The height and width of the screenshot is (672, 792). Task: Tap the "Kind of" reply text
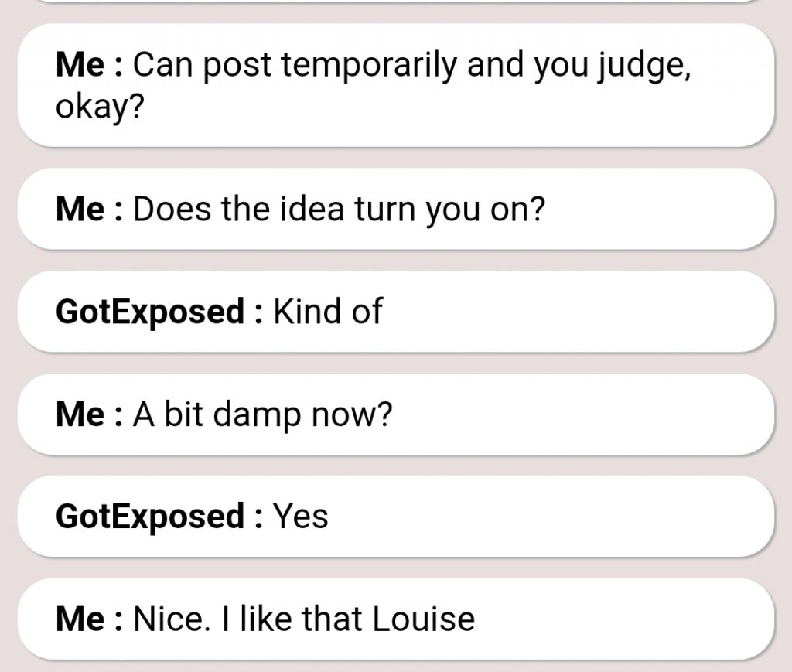[328, 312]
